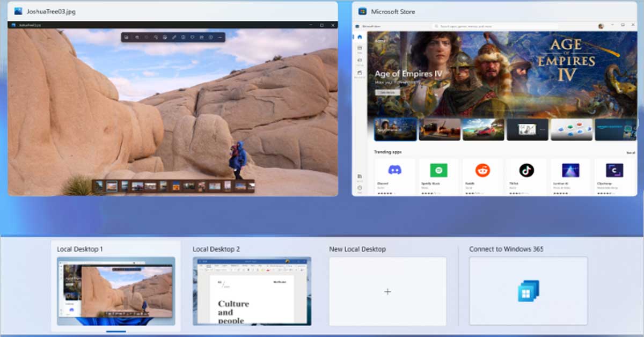Viewport: 644px width, 337px height.
Task: Click the Local Desktop 2 label
Action: coord(216,249)
